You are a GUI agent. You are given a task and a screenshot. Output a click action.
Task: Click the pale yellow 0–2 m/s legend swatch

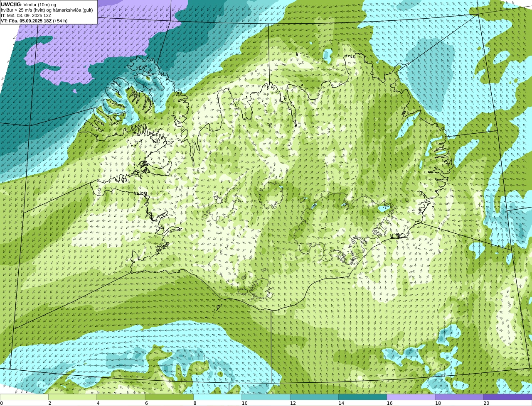[x=24, y=397]
